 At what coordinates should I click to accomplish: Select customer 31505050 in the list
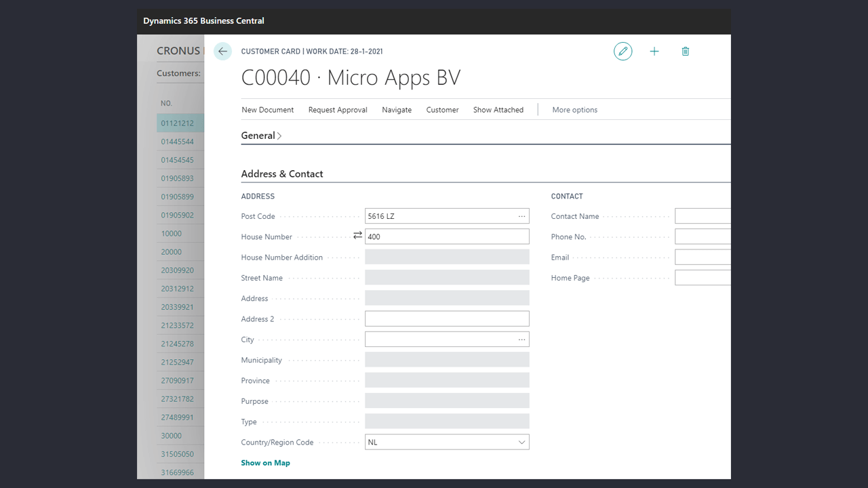click(178, 453)
